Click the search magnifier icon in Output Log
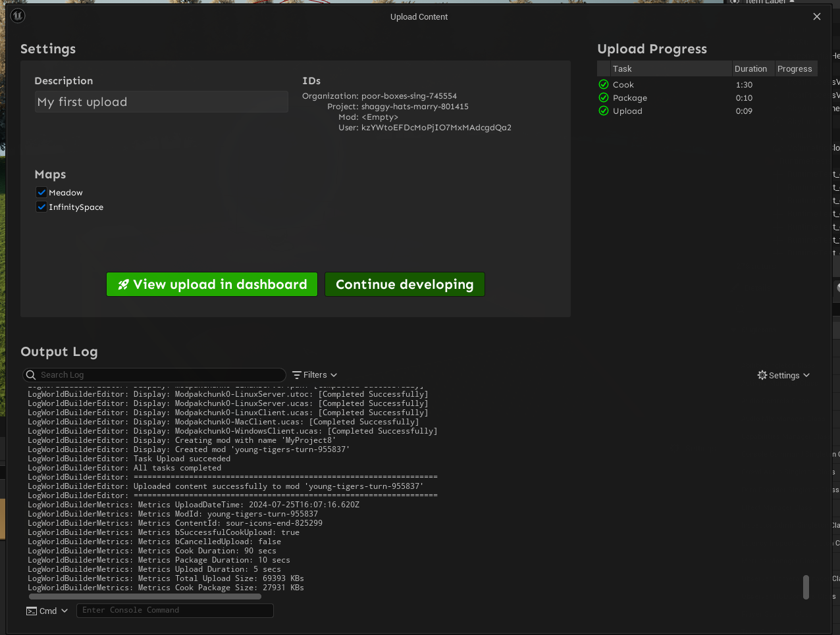The image size is (840, 635). pyautogui.click(x=30, y=375)
